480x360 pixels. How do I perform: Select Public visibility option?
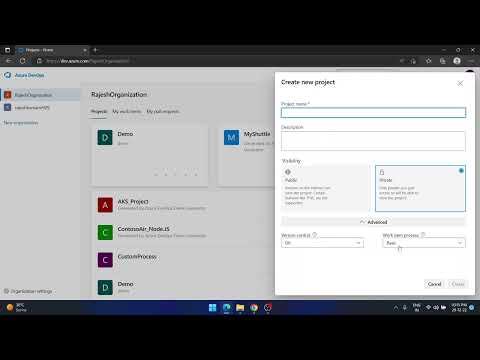325,188
